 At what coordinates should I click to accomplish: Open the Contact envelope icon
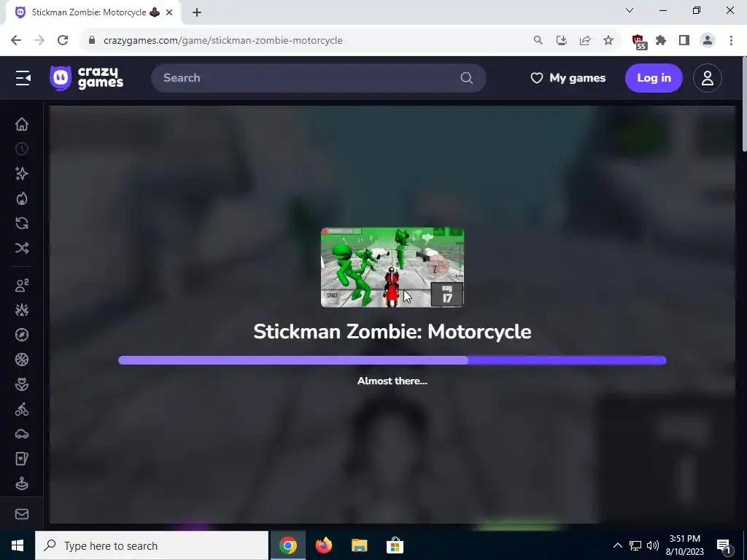22,514
